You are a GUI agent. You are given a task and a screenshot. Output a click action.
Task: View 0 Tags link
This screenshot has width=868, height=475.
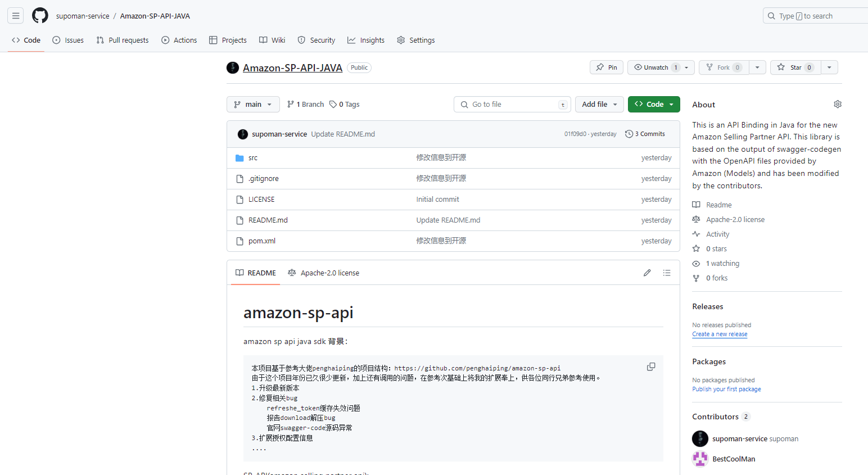coord(345,105)
